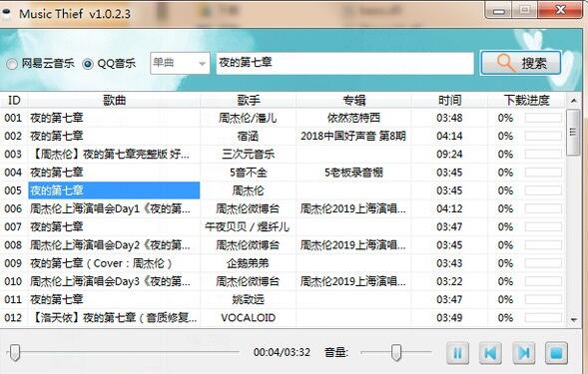Click the download progress bar of row 012
Viewport: 588px width, 374px height.
[x=543, y=318]
